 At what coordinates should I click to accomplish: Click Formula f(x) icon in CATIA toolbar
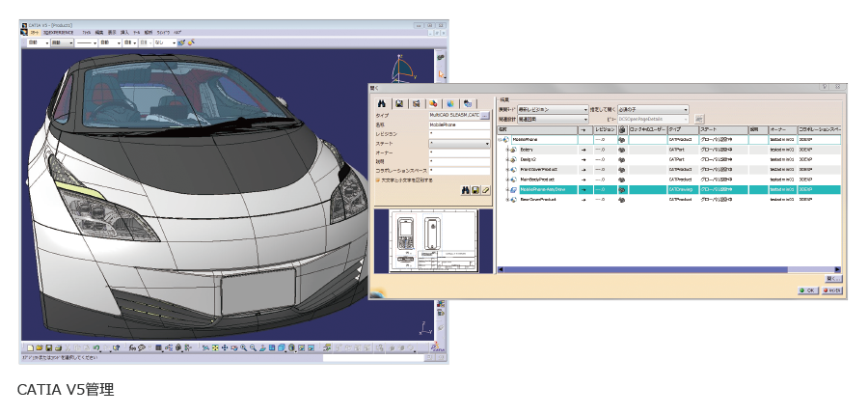click(x=132, y=348)
